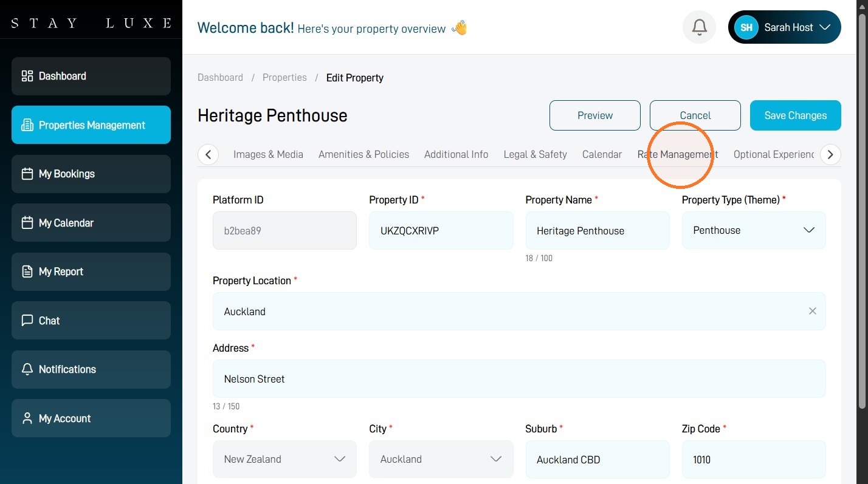
Task: Click the STAY LUXE logo
Action: pos(91,24)
